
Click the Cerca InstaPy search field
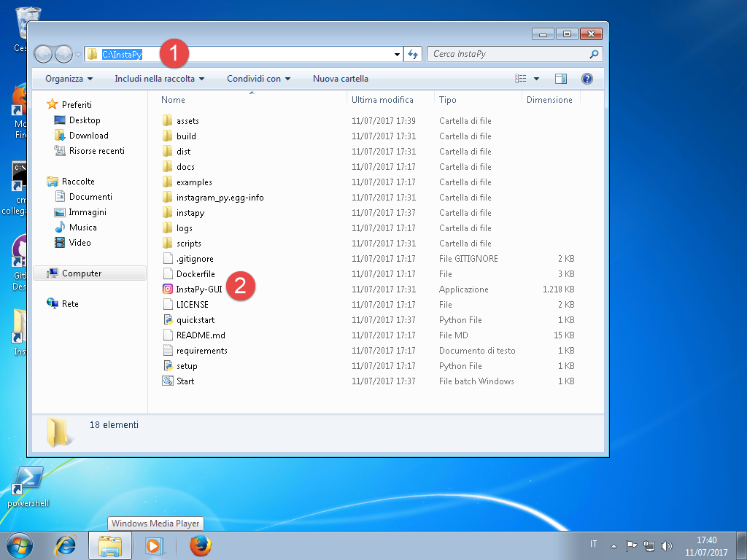click(514, 54)
